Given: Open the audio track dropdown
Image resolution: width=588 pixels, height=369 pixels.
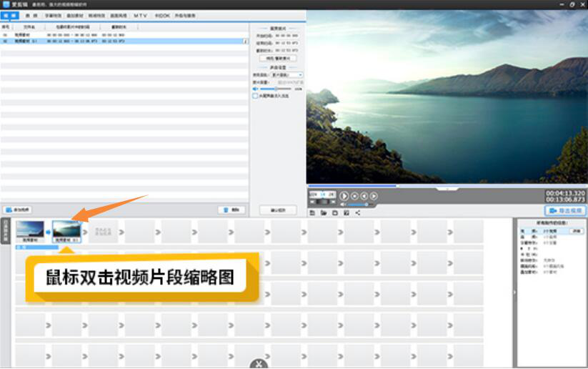Looking at the screenshot, I should pos(287,75).
